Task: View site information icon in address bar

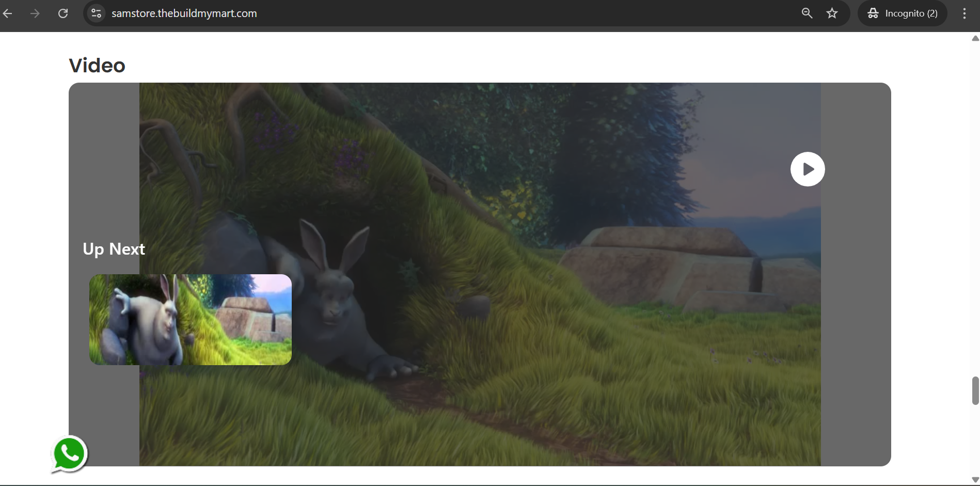Action: click(96, 13)
